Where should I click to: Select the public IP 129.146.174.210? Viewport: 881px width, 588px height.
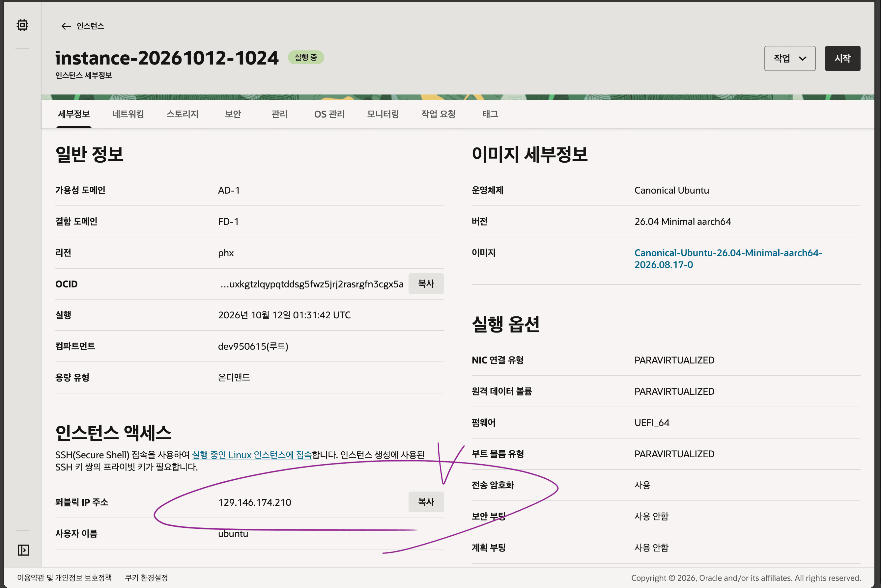(x=255, y=502)
